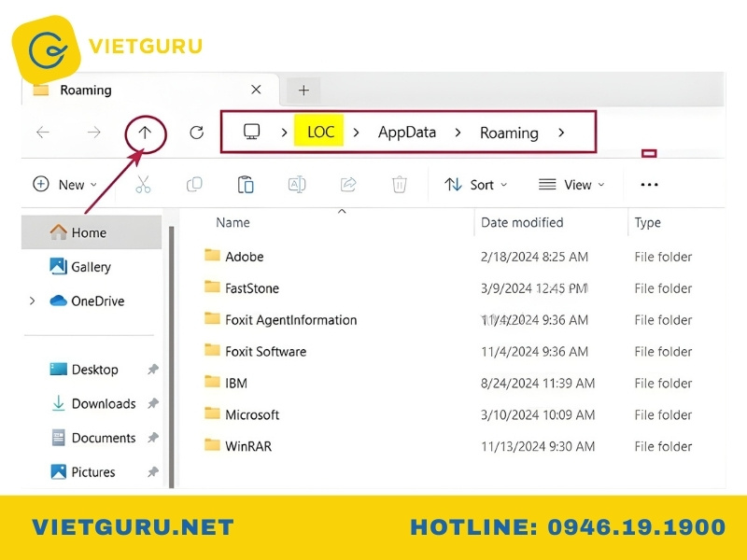Go up one folder level
747x560 pixels.
pyautogui.click(x=145, y=133)
